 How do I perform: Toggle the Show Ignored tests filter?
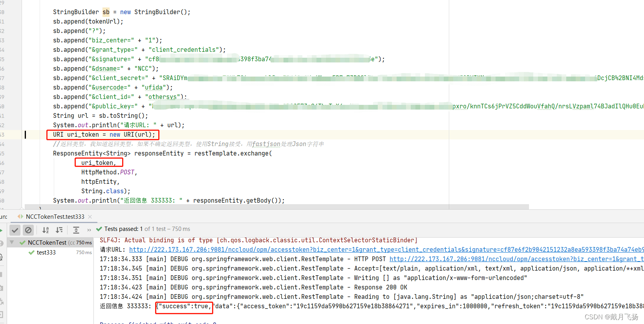(x=28, y=230)
